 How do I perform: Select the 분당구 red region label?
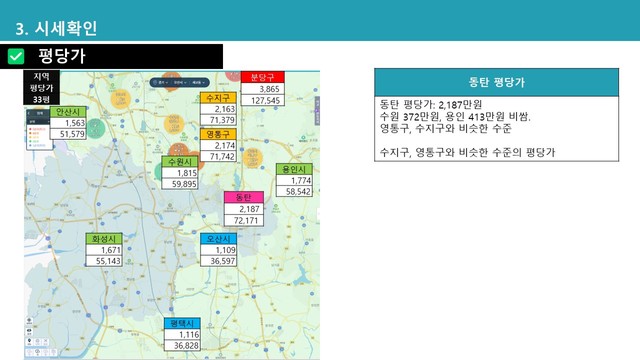pyautogui.click(x=262, y=77)
